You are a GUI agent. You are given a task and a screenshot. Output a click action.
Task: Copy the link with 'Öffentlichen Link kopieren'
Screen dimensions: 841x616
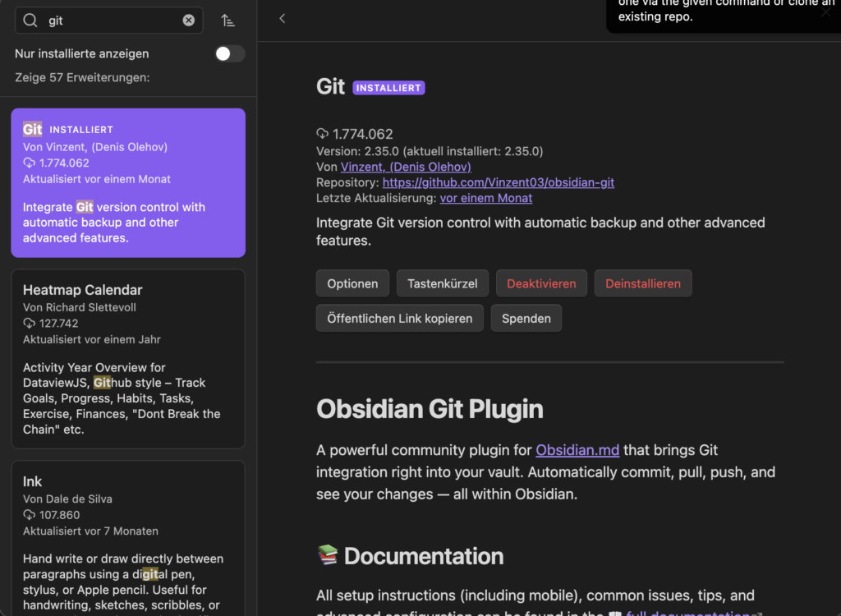pyautogui.click(x=399, y=318)
